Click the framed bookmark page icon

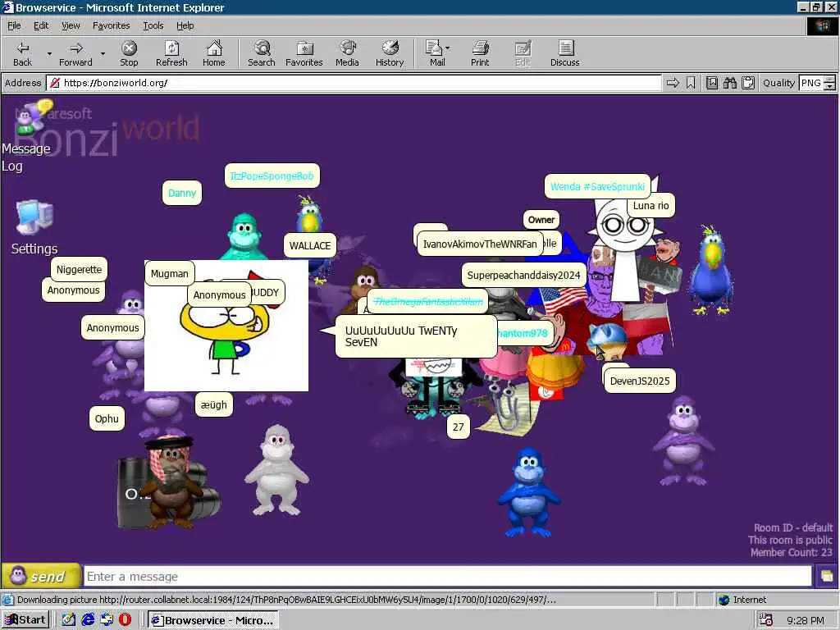pyautogui.click(x=711, y=83)
